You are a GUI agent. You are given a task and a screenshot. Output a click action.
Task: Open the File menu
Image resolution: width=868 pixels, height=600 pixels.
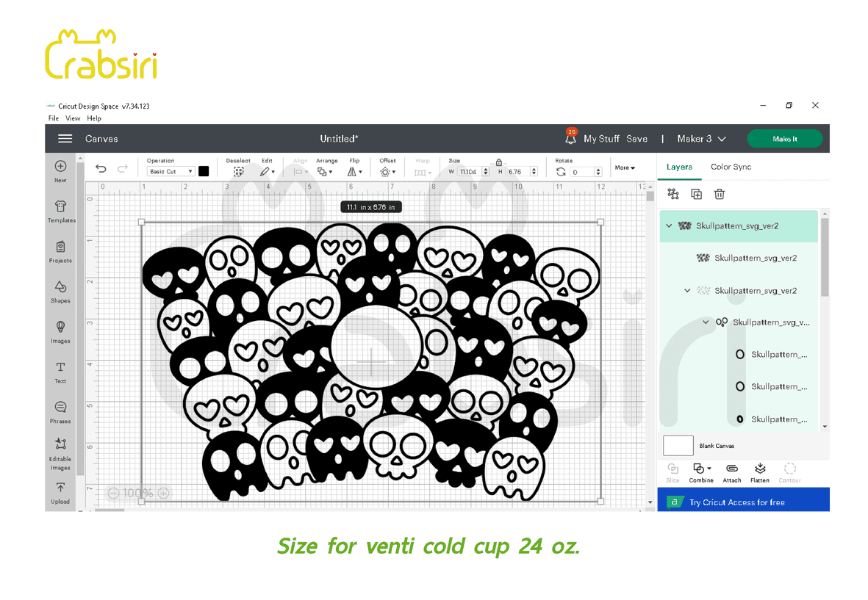tap(54, 118)
